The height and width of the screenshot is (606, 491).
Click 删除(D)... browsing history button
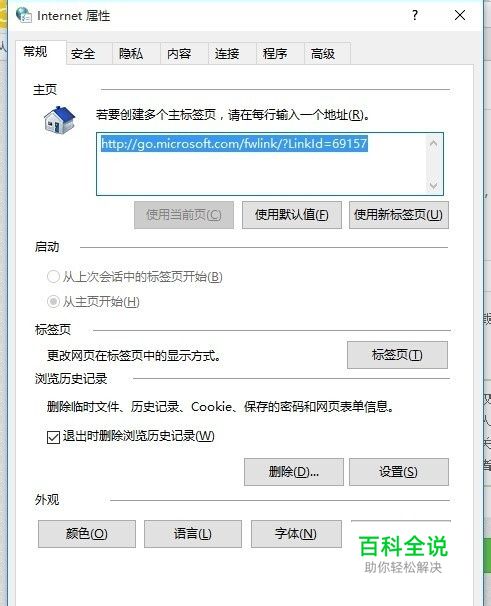coord(294,472)
